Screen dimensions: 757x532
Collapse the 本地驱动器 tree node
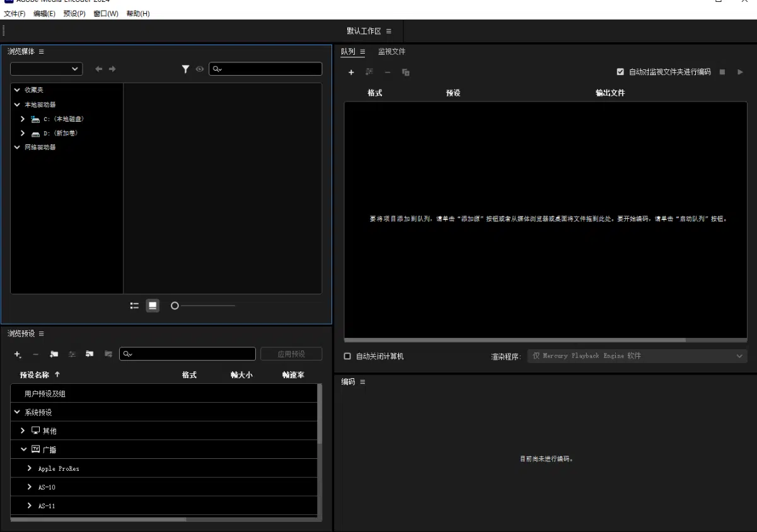(16, 105)
